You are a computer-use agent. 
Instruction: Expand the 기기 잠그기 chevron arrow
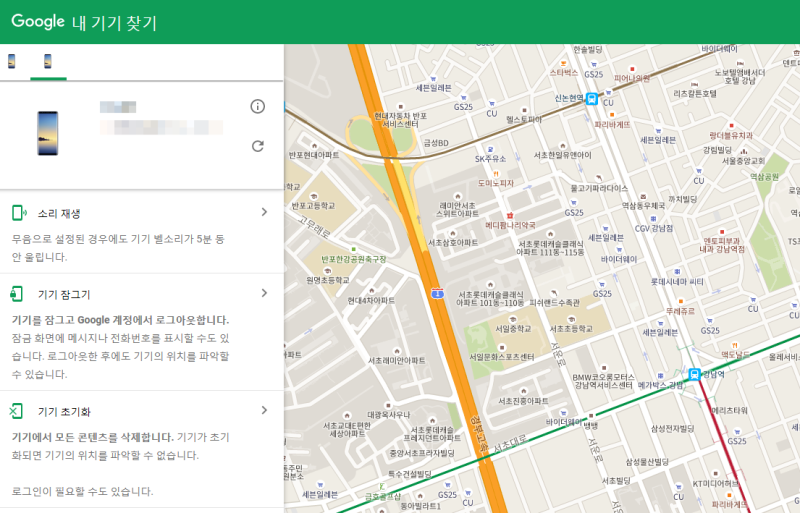click(x=264, y=293)
